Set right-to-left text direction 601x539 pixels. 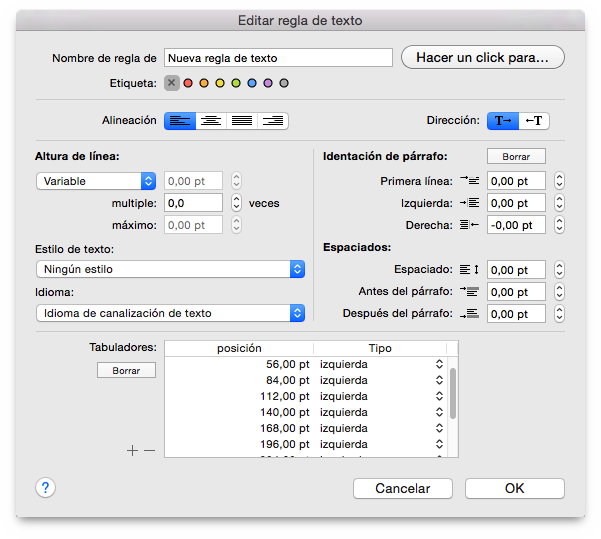pyautogui.click(x=534, y=121)
